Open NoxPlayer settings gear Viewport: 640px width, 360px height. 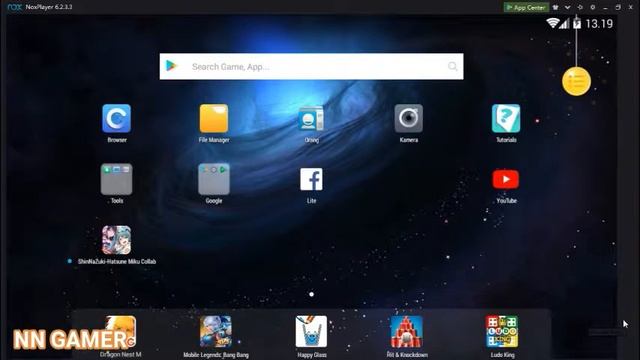(593, 7)
